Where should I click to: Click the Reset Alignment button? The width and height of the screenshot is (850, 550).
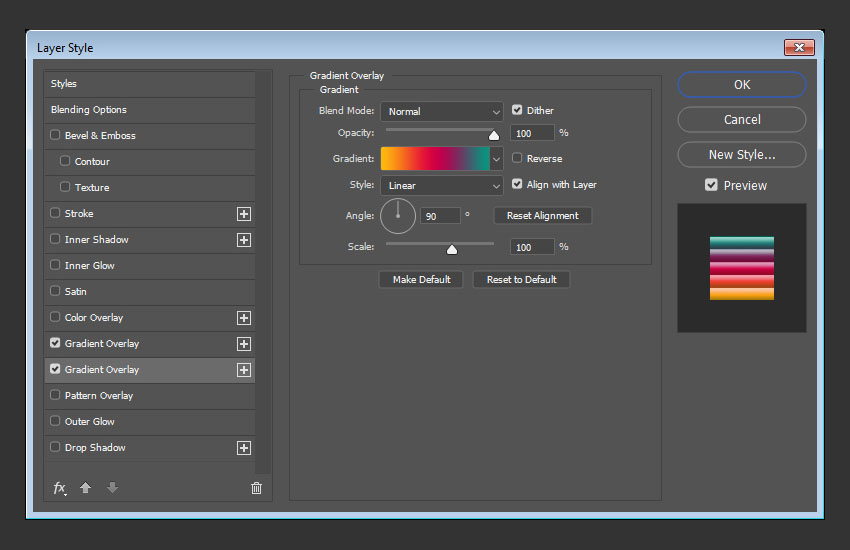coord(543,216)
